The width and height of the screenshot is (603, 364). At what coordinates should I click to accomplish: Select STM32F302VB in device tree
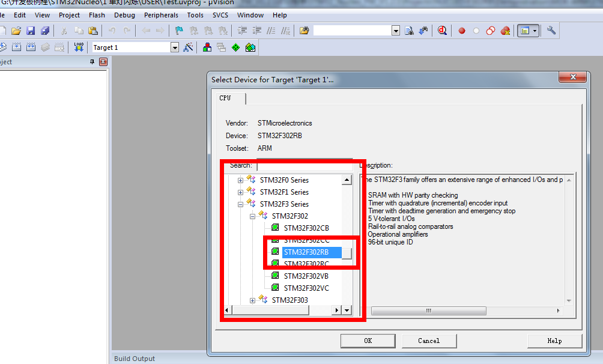pos(306,276)
